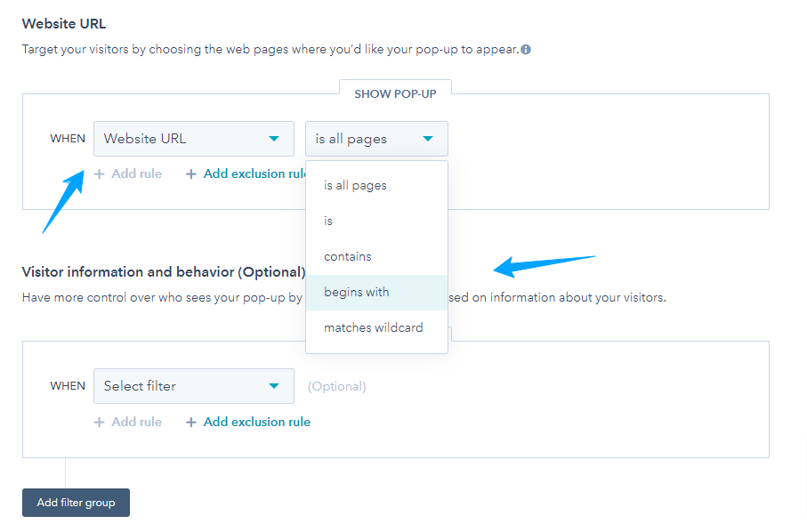Viewport: 807px width, 532px height.
Task: Click the plus icon beside Add exclusion rule
Action: pos(190,173)
